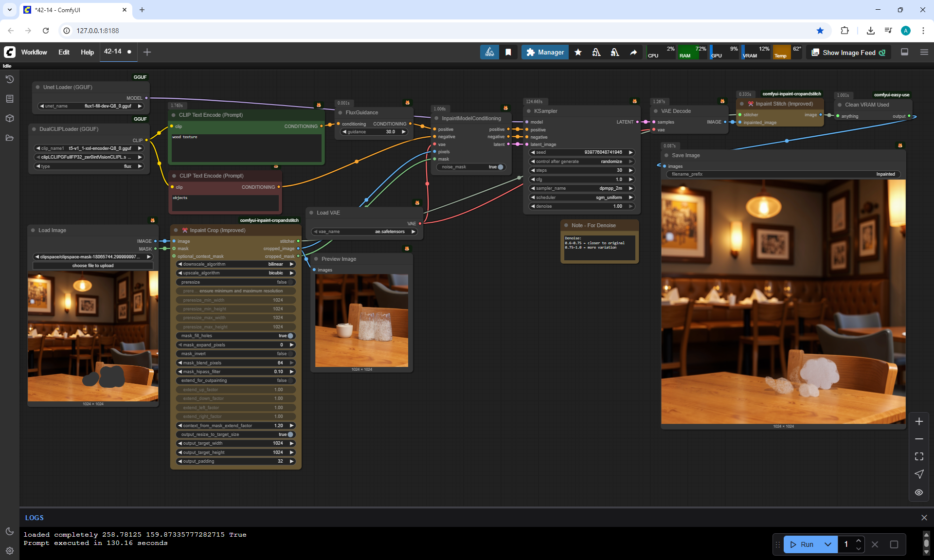Toggle mask_fill_holes switch

(x=290, y=336)
